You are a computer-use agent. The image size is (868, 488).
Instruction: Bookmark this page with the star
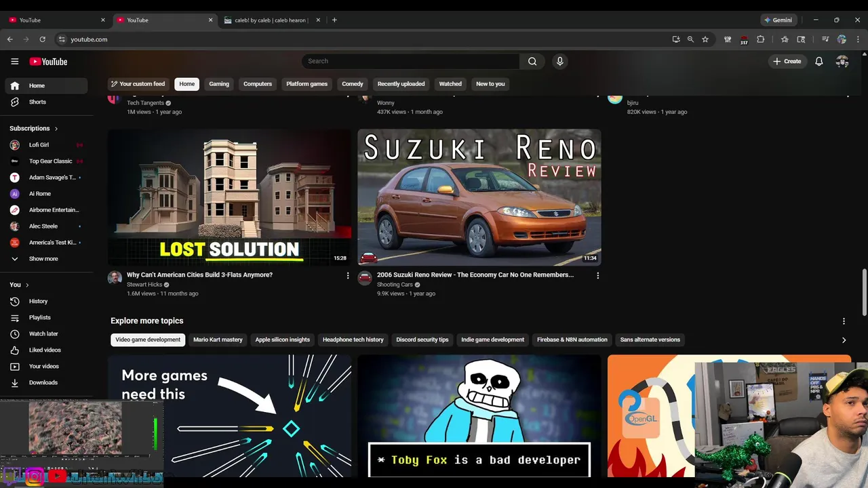(705, 39)
